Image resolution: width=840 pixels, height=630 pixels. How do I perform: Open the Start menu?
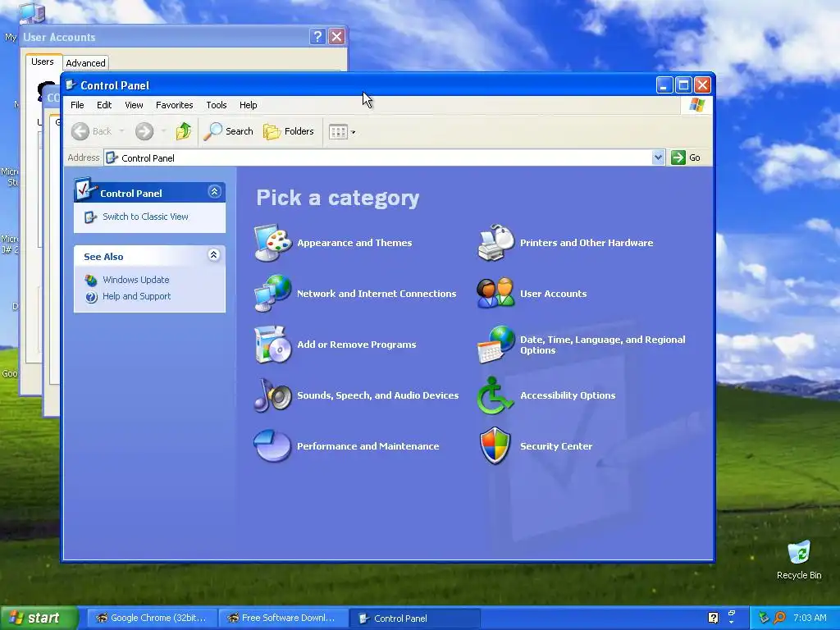38,618
